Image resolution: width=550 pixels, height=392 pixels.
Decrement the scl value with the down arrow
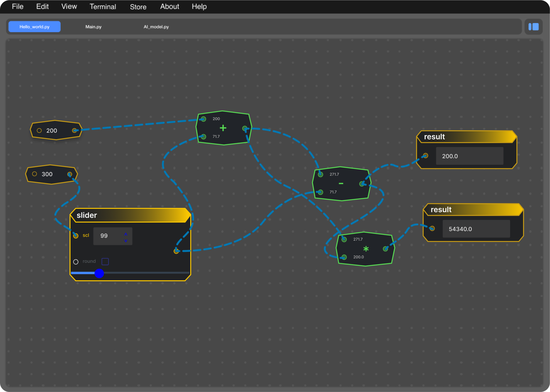(126, 241)
